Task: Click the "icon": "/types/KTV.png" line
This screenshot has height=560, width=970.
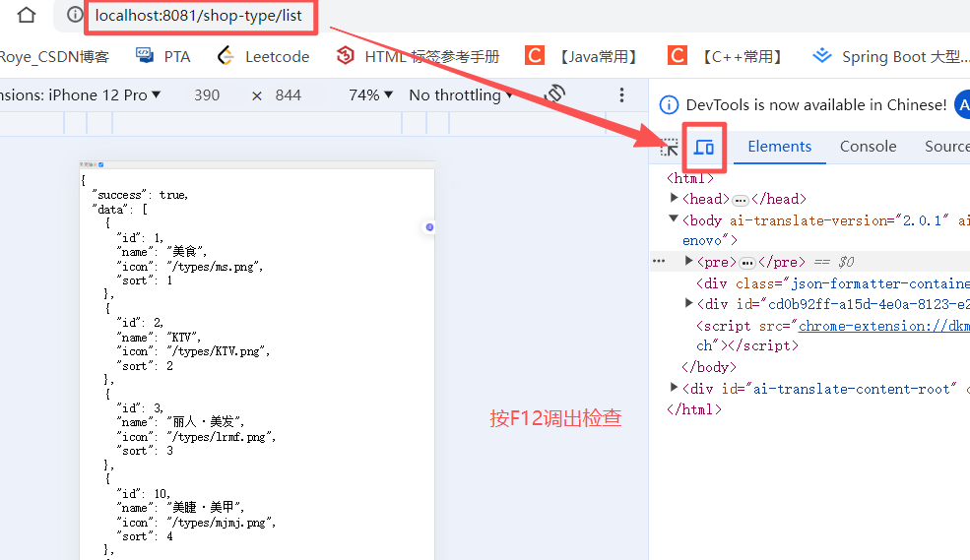Action: coord(193,351)
